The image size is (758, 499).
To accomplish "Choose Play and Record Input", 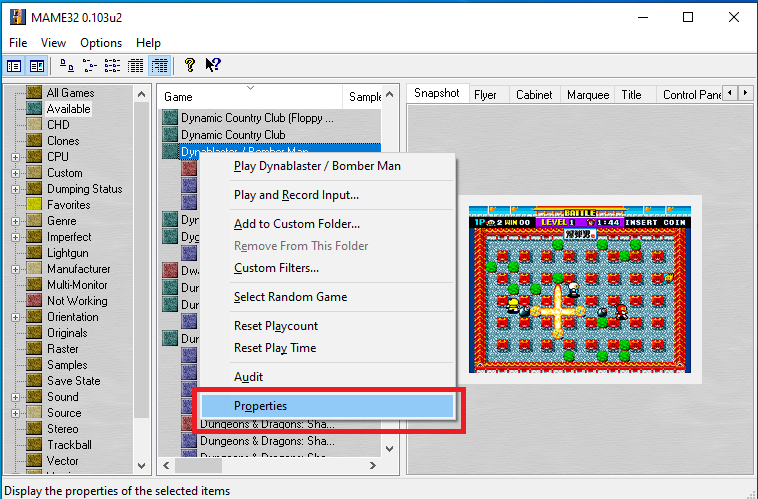I will 327,195.
